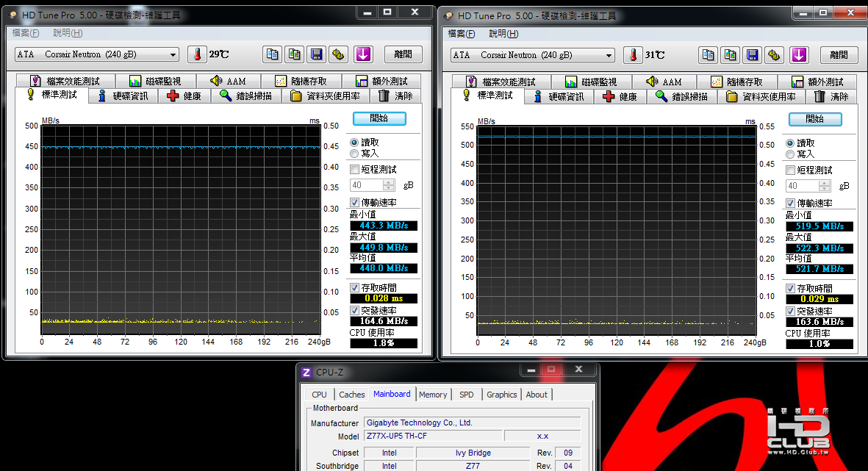Open the Caches tab in CPU-Z
The height and width of the screenshot is (471, 868).
[351, 394]
